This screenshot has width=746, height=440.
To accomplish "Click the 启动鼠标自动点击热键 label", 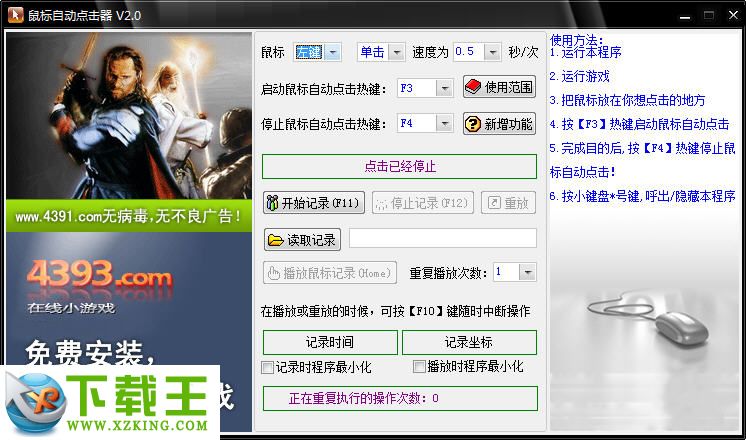I will [324, 89].
